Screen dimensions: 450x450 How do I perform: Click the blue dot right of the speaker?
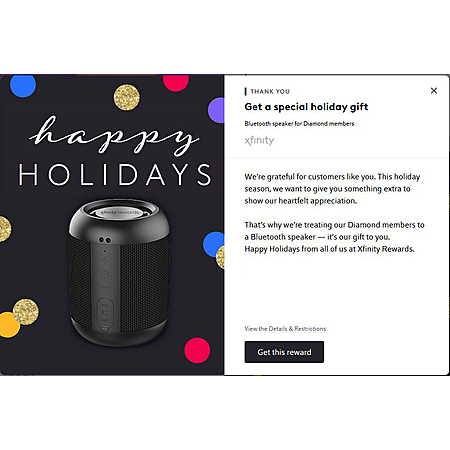[212, 244]
